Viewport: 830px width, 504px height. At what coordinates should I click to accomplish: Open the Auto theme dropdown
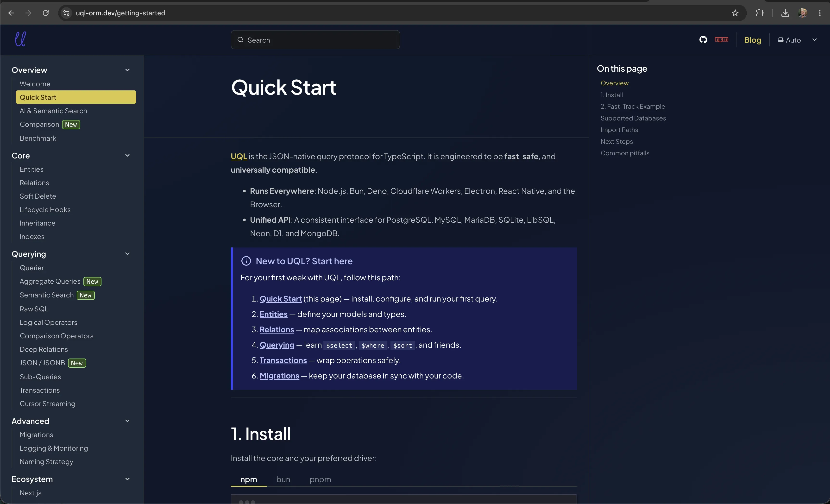(797, 40)
